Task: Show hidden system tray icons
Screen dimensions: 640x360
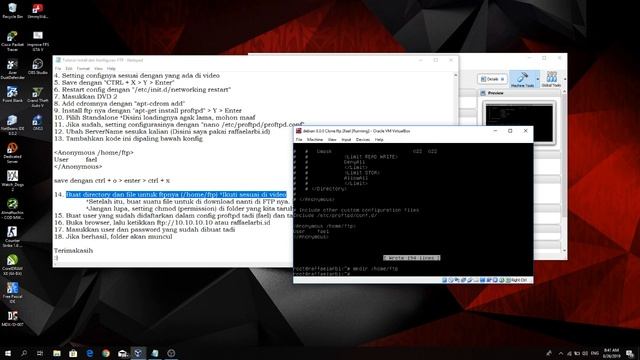Action: point(561,353)
